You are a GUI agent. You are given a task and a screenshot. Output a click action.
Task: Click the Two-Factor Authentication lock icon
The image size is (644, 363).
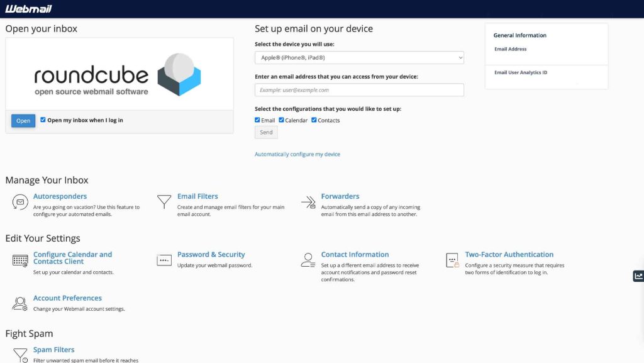coord(452,259)
